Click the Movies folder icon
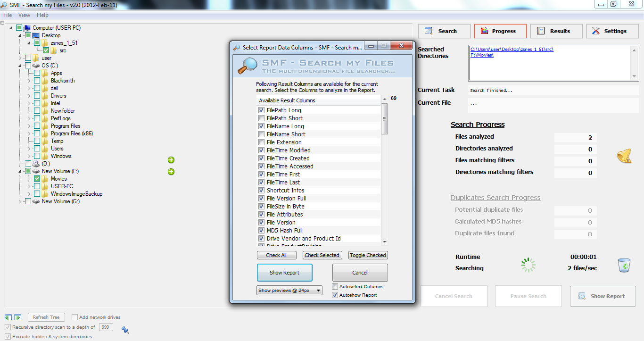The height and width of the screenshot is (341, 644). 45,179
